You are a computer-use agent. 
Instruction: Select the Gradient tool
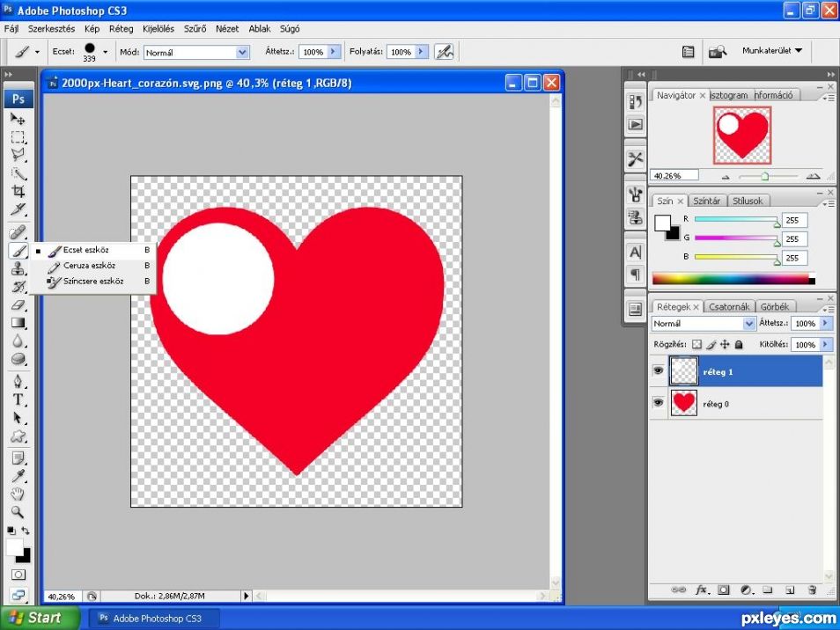click(x=18, y=323)
